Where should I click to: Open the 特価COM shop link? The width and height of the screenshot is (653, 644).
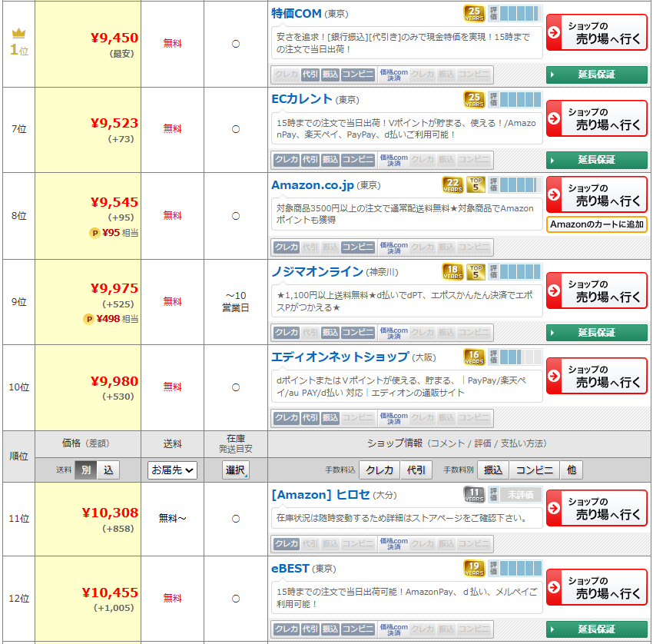pyautogui.click(x=296, y=14)
